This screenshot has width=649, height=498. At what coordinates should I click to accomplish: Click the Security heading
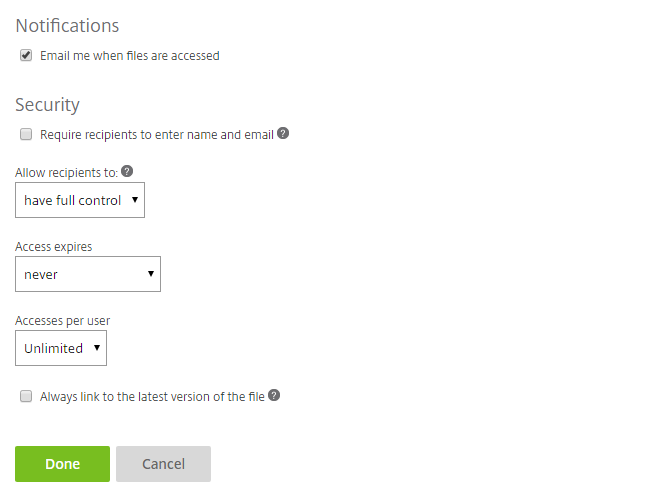47,105
